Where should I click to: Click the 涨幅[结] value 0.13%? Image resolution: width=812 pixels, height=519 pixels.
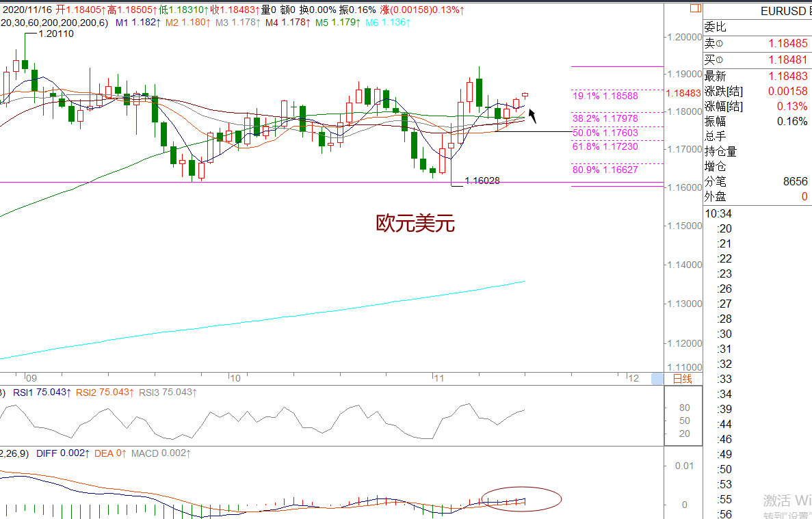[791, 106]
